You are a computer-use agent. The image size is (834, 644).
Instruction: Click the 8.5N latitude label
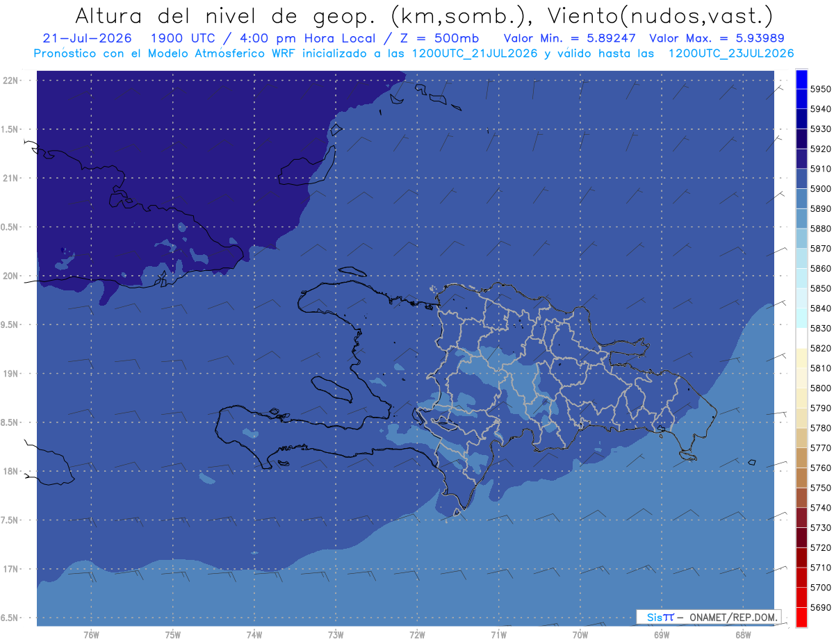[8, 422]
